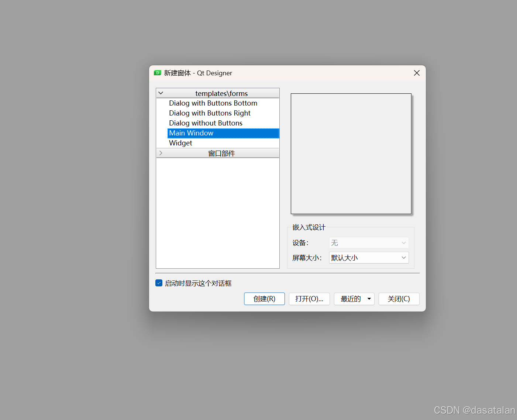
Task: Expand the 窗口部件 tree section
Action: click(161, 153)
